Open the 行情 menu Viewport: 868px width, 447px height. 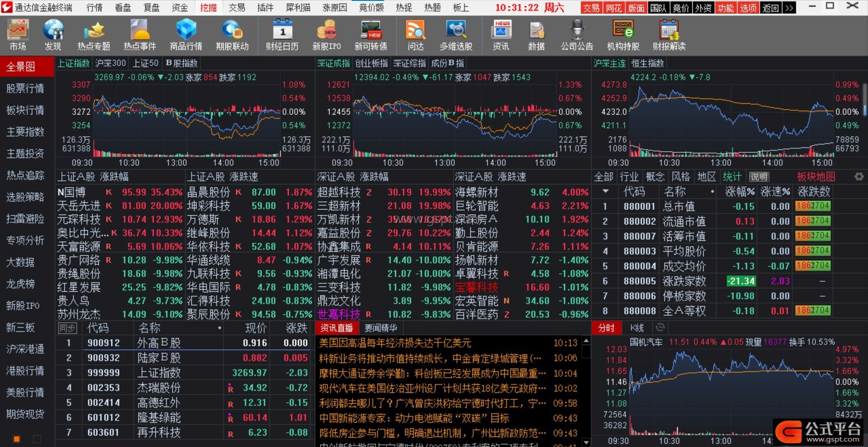(95, 8)
